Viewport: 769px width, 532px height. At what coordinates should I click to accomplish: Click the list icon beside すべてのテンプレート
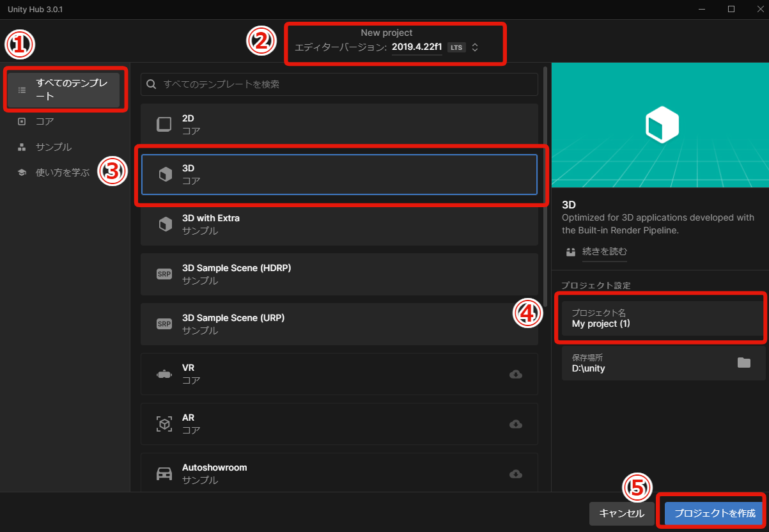[x=22, y=90]
